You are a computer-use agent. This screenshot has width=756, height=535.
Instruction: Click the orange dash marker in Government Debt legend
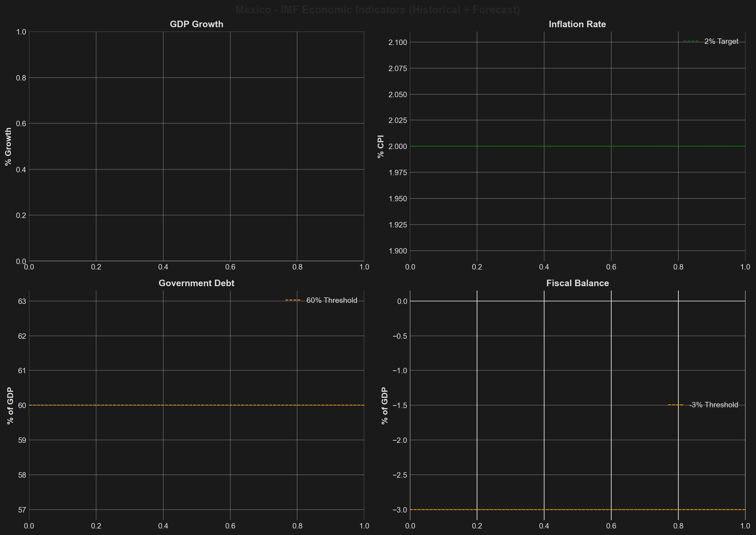(293, 301)
